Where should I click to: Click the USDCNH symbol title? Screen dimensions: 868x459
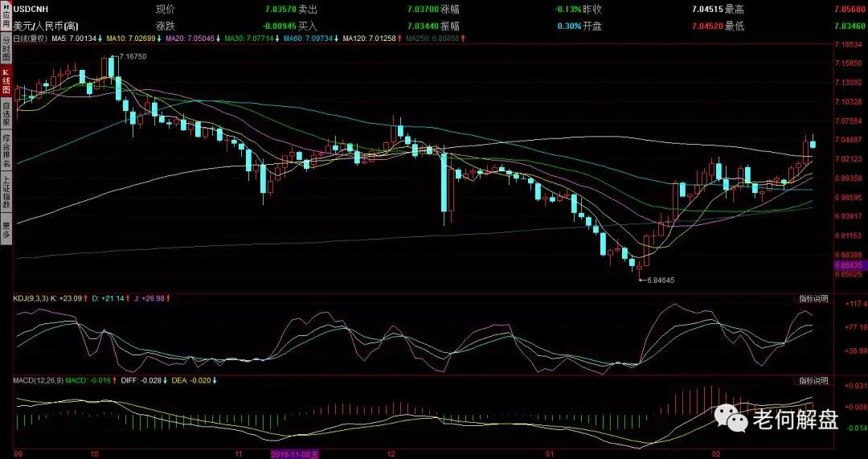31,10
